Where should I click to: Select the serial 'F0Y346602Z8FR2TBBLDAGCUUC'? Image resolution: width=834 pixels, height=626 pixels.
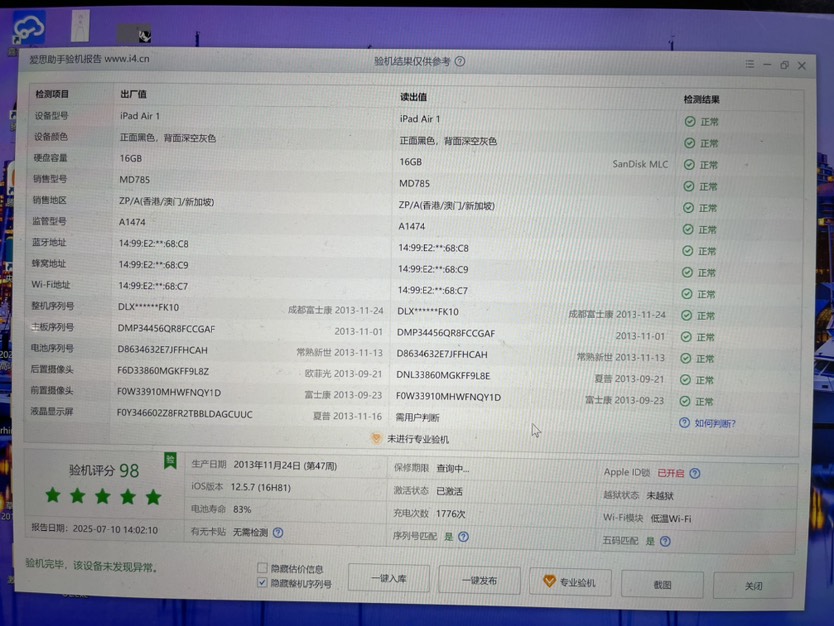185,414
